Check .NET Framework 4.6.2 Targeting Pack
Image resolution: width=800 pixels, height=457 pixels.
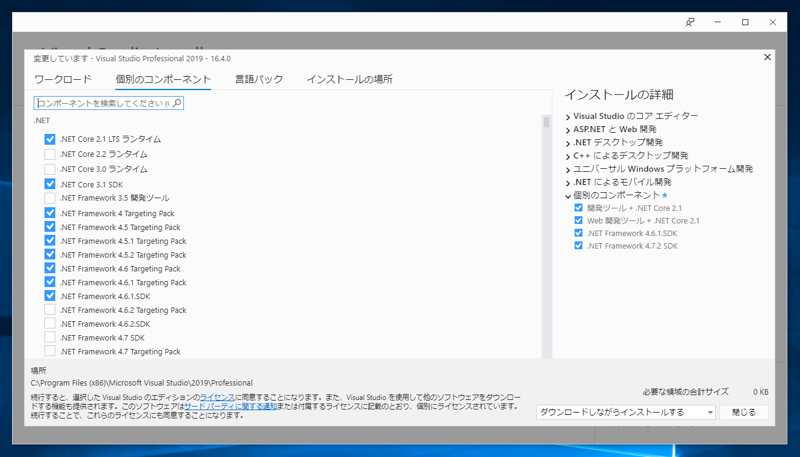49,309
